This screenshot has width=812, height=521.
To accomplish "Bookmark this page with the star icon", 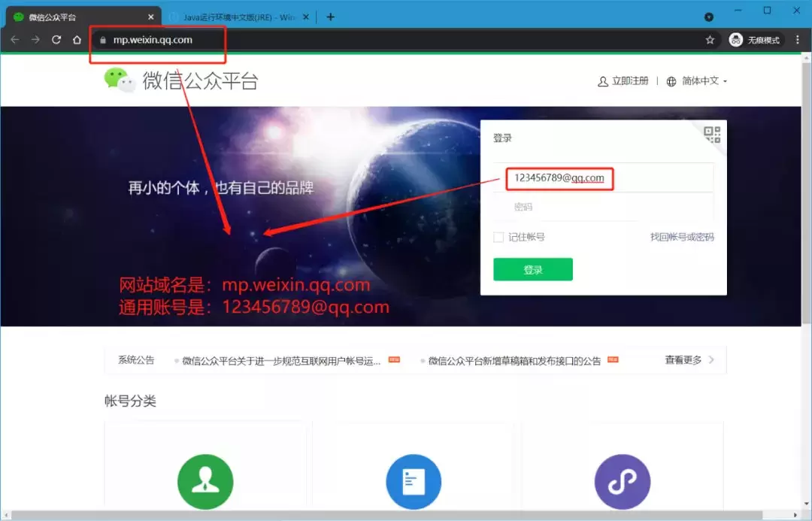I will click(710, 40).
